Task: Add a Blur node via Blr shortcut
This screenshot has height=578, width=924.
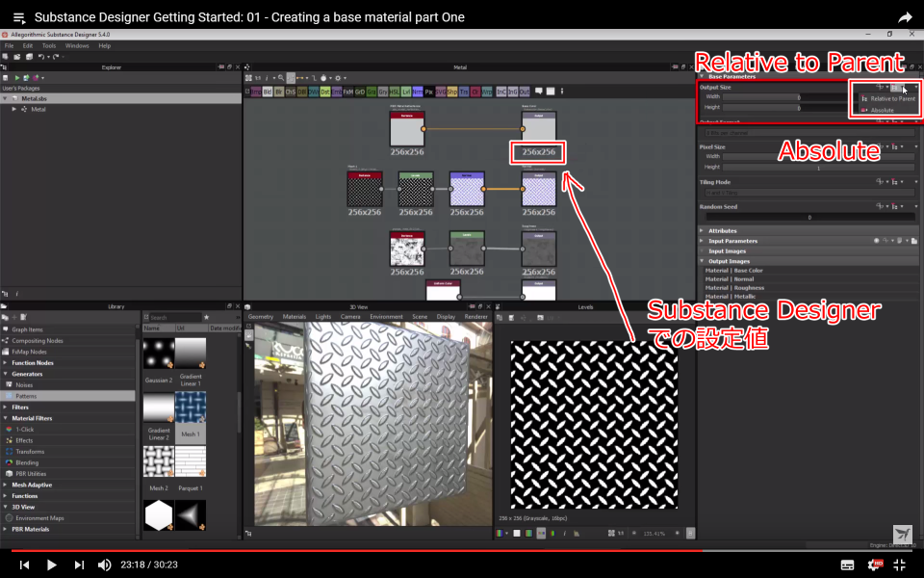Action: tap(279, 92)
